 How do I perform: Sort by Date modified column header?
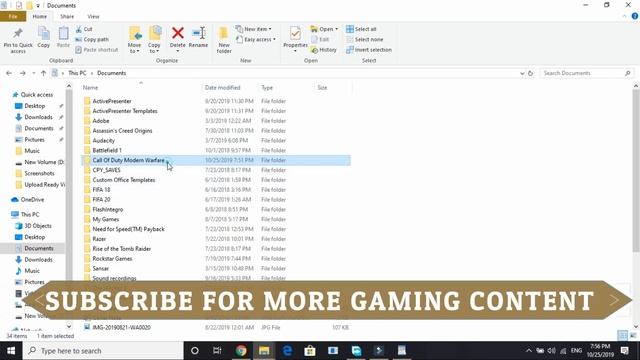[222, 87]
